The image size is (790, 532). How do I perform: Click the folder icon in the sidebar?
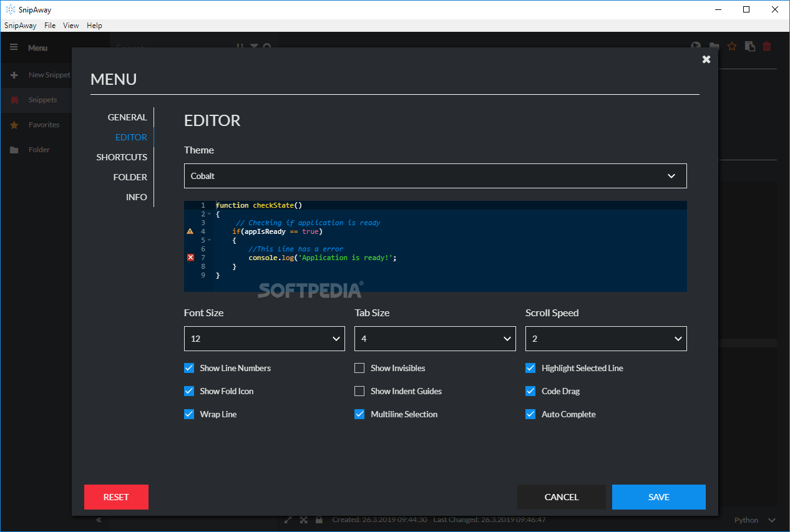[14, 150]
